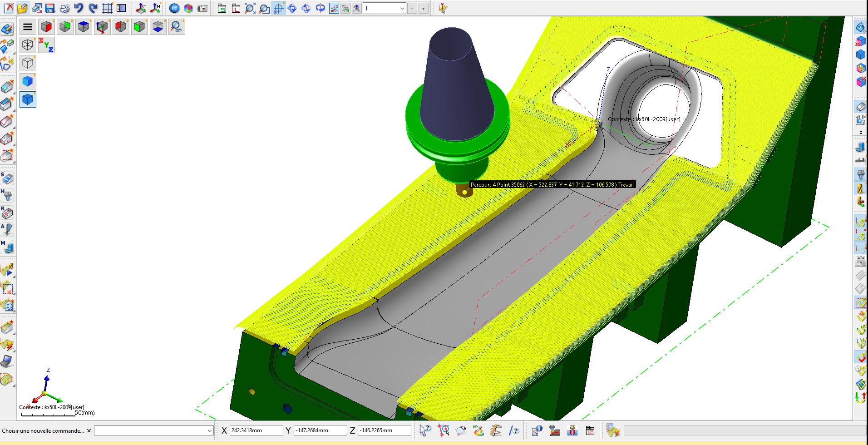Screen dimensions: 868x445
Task: Open file with the yellow folder icon
Action: point(22,8)
